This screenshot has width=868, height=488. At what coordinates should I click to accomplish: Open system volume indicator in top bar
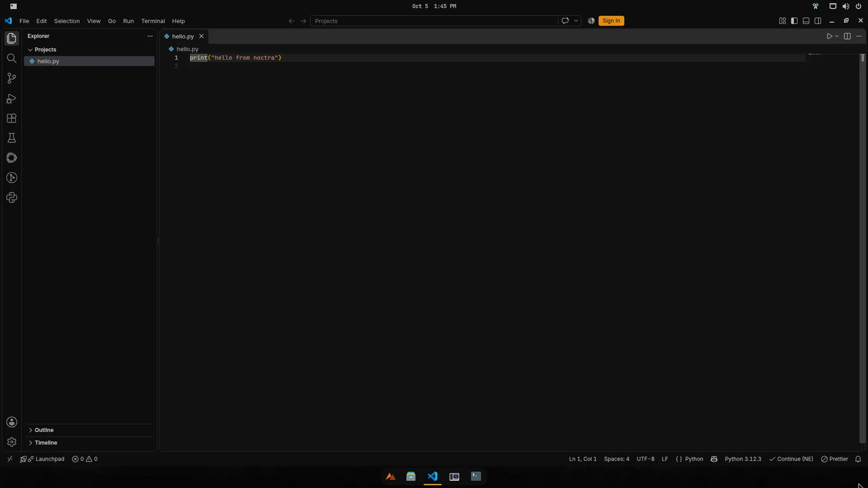[x=846, y=6]
